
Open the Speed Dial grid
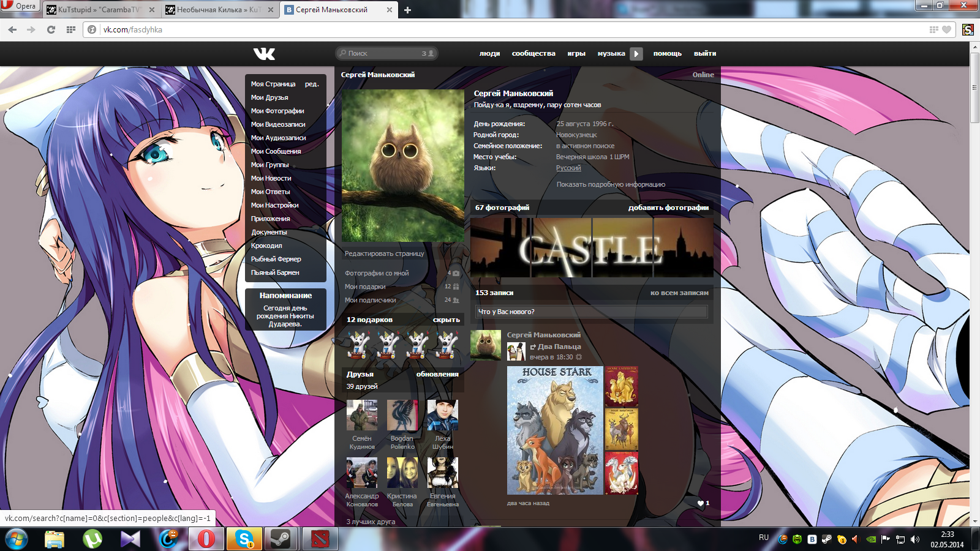71,29
